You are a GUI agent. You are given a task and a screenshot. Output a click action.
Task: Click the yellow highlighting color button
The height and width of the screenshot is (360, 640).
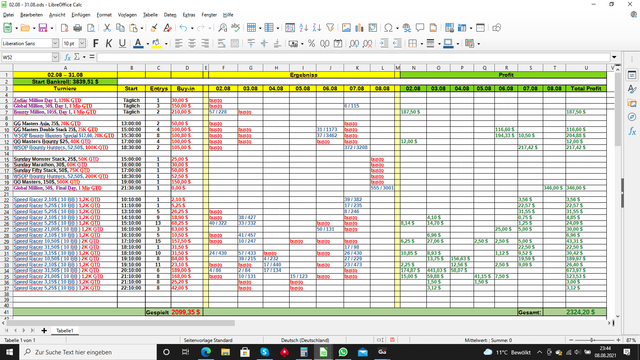(x=156, y=43)
